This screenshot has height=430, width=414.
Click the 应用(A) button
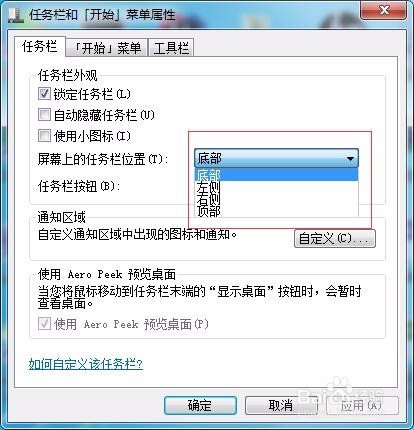[x=362, y=406]
